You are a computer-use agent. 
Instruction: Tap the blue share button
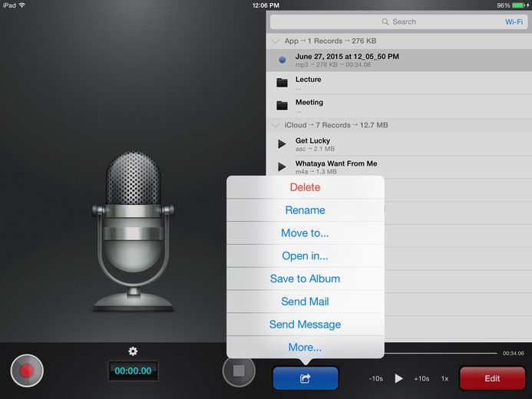(306, 378)
